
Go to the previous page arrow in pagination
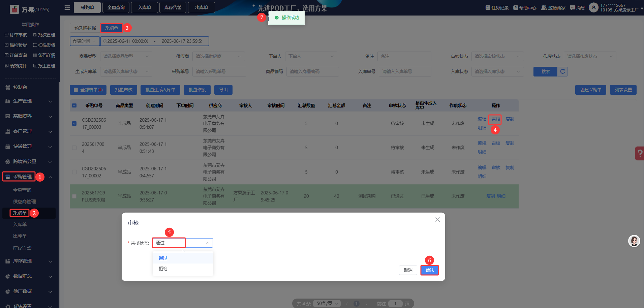coord(346,304)
